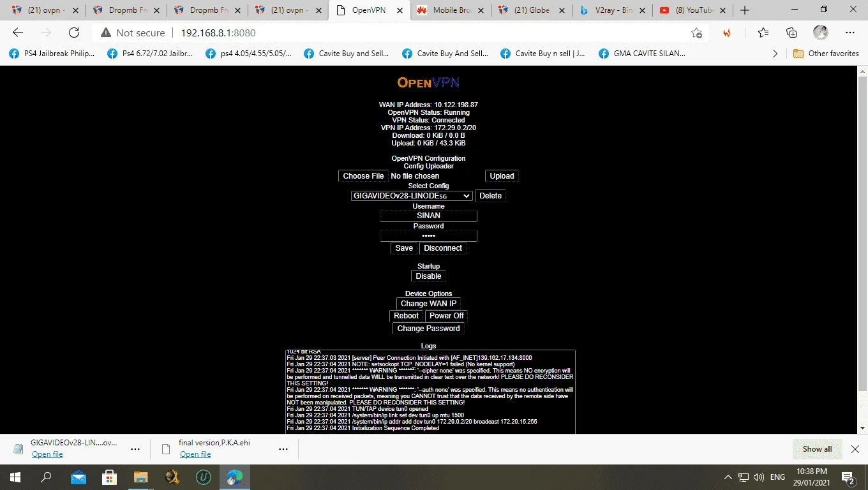
Task: Open Windows taskbar search
Action: (x=46, y=477)
